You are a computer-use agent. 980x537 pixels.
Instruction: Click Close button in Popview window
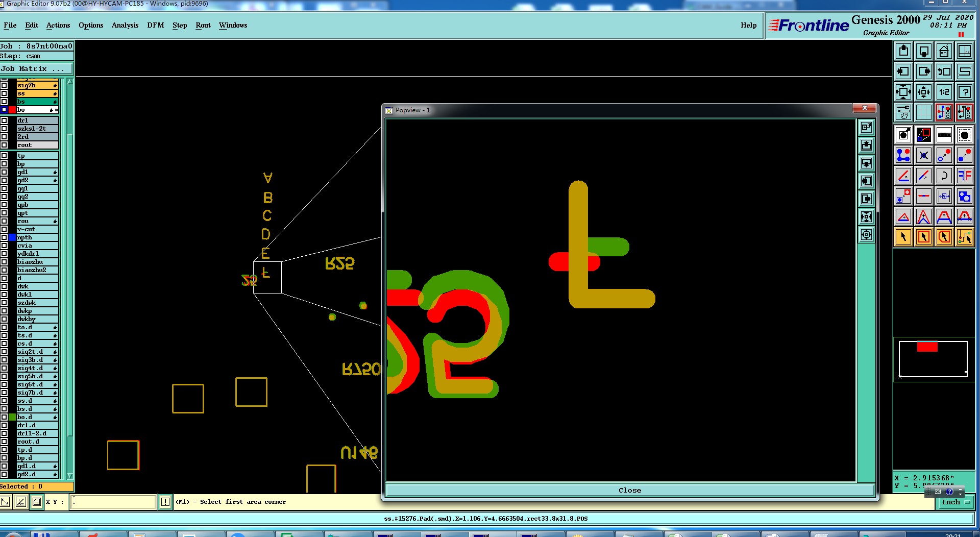630,490
